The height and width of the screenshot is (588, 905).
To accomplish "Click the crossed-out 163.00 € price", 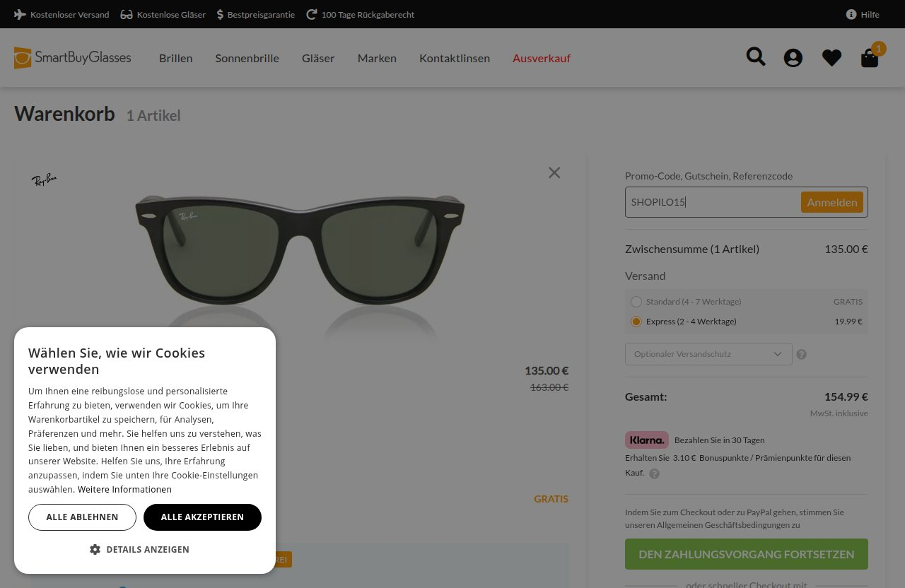I will pos(549,387).
